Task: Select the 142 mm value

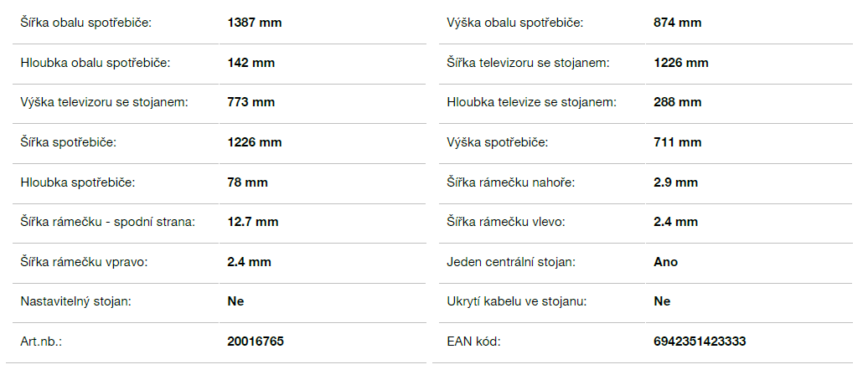Action: click(x=251, y=63)
